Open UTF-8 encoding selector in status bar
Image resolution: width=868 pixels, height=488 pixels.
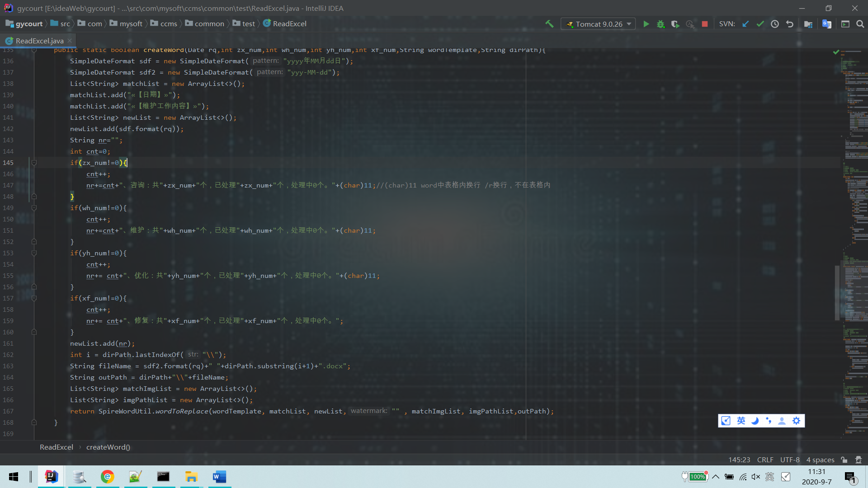[789, 460]
